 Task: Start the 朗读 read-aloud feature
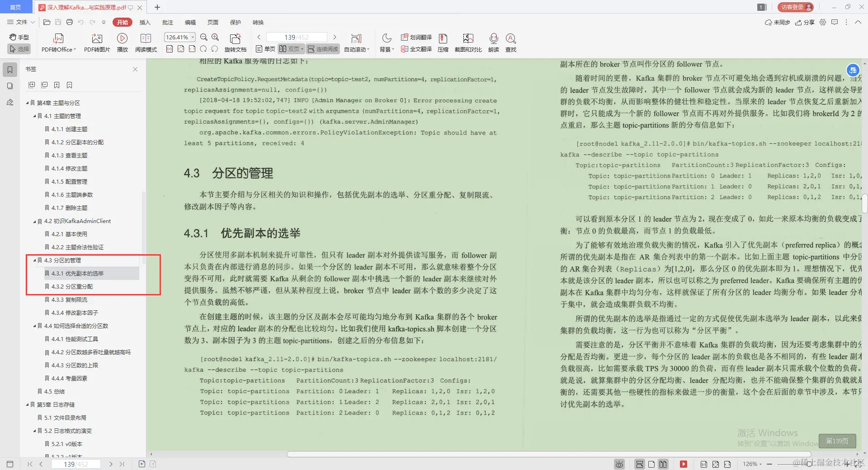tap(493, 43)
